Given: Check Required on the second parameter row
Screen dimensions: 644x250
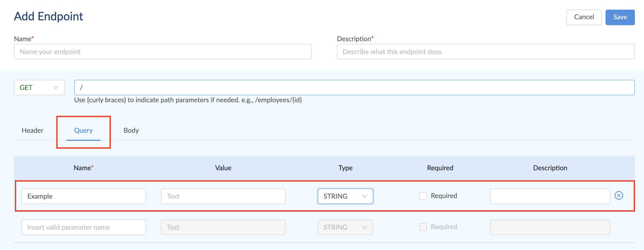Looking at the screenshot, I should (423, 227).
